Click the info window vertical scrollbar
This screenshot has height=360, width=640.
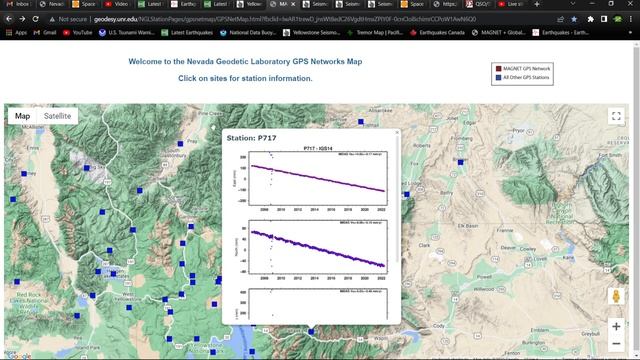click(398, 200)
